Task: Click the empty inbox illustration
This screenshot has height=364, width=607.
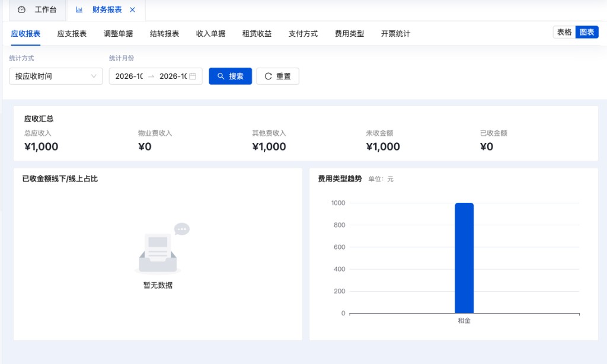Action: click(162, 248)
